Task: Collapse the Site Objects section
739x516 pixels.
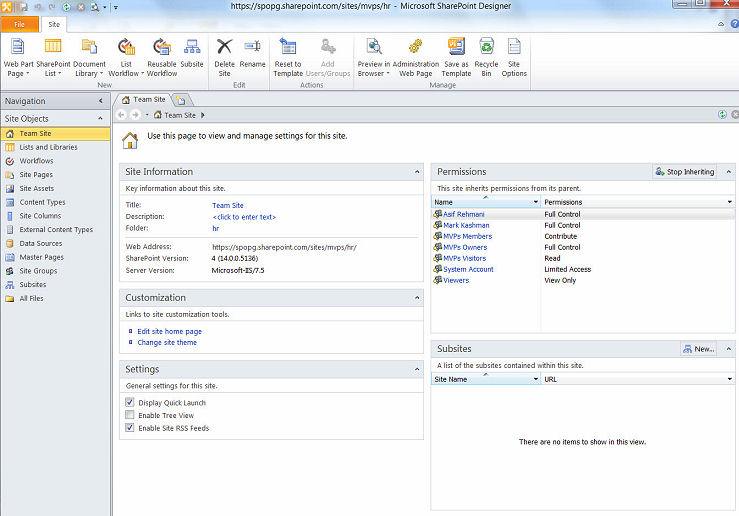Action: click(x=100, y=118)
